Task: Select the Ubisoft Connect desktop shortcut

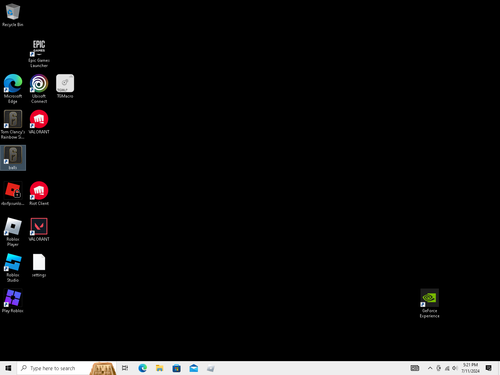Action: 39,89
